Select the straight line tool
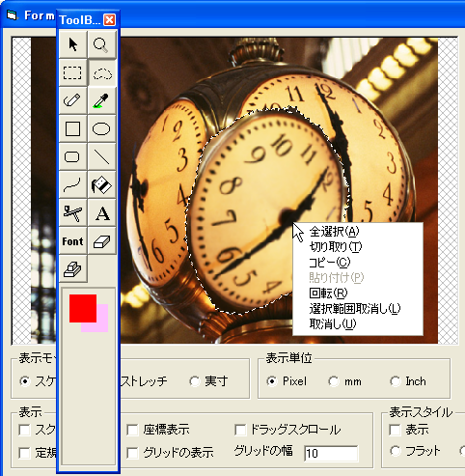Image resolution: width=465 pixels, height=476 pixels. [x=101, y=156]
